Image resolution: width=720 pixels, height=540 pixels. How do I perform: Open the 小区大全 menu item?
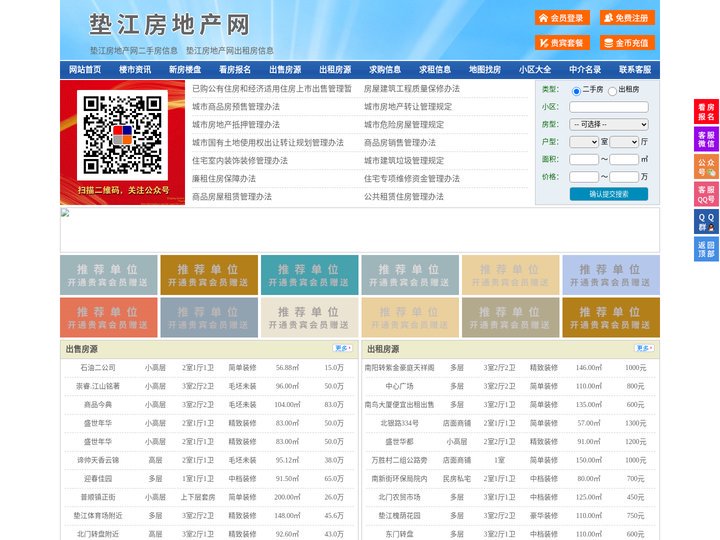[535, 70]
